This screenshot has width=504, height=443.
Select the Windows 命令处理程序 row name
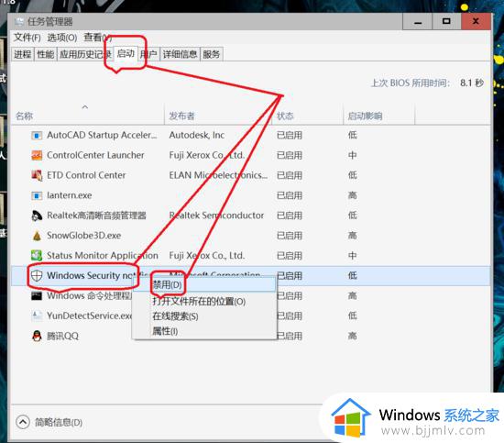pos(90,295)
